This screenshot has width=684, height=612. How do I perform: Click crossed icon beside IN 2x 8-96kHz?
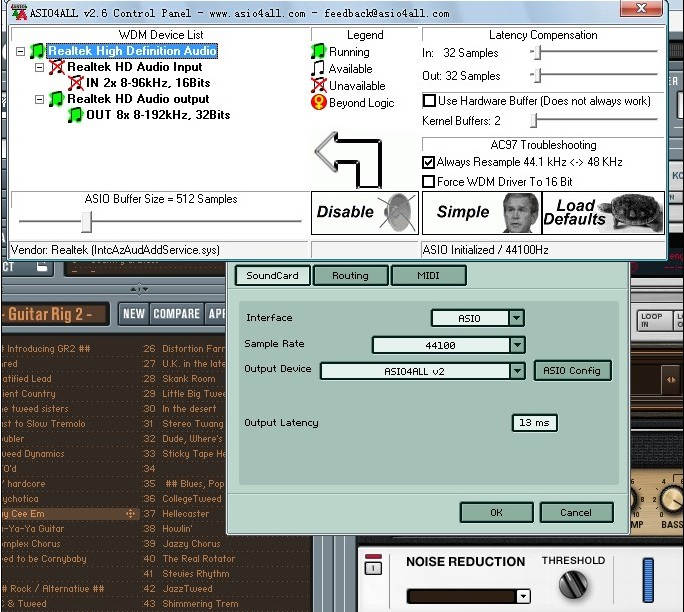(75, 83)
